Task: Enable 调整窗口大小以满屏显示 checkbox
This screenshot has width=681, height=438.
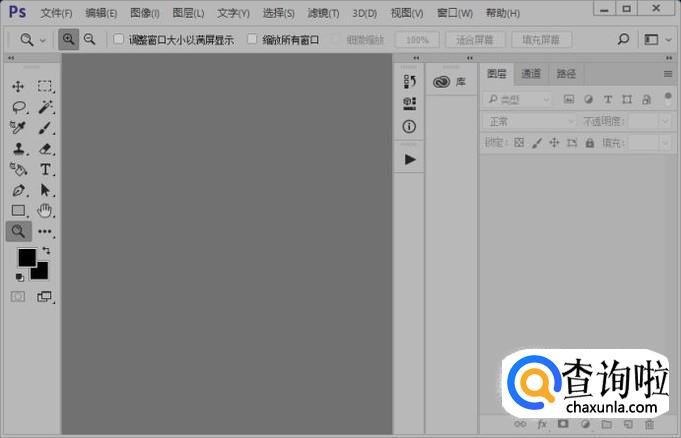Action: click(119, 40)
